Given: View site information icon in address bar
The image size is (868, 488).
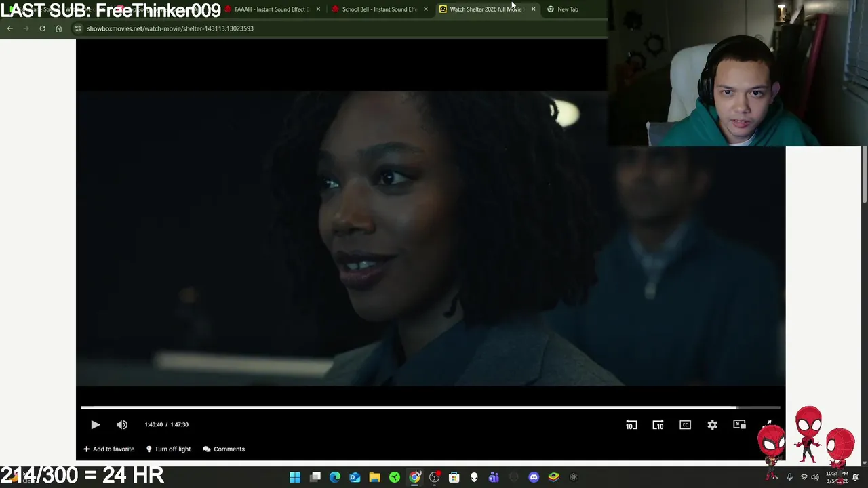Looking at the screenshot, I should click(x=78, y=28).
